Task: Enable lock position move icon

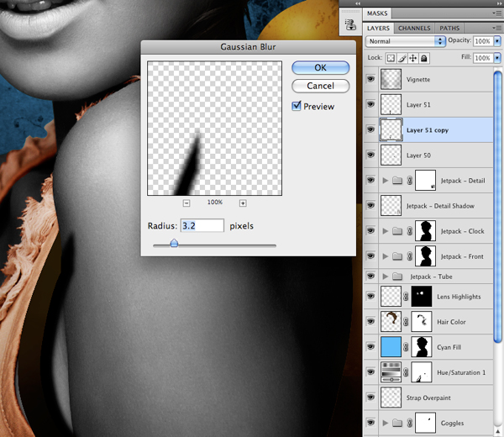Action: coord(412,58)
